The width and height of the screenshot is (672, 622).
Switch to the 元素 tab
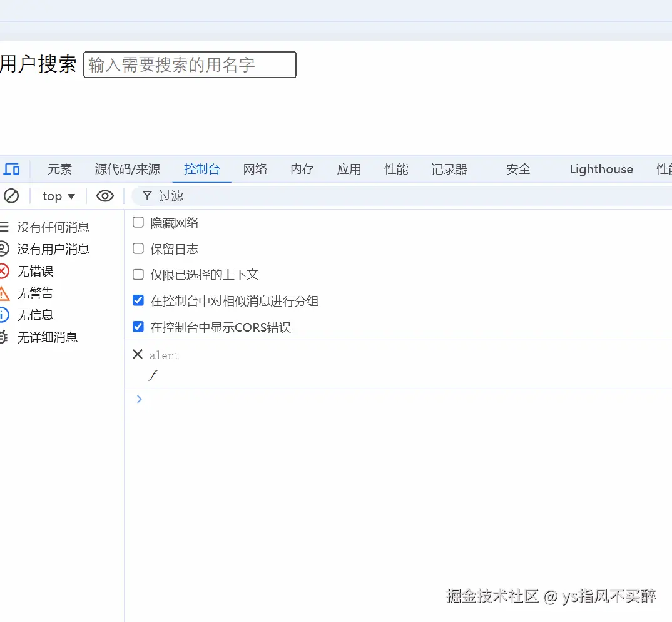coord(59,168)
